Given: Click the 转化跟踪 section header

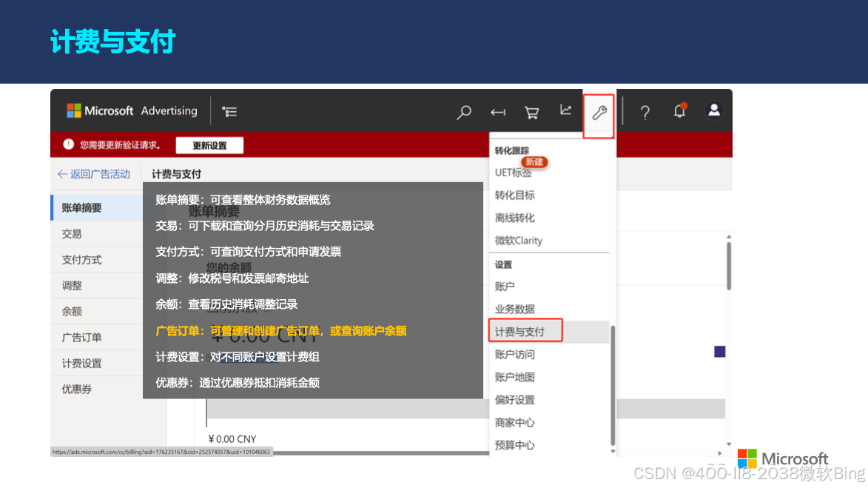Looking at the screenshot, I should pyautogui.click(x=512, y=150).
